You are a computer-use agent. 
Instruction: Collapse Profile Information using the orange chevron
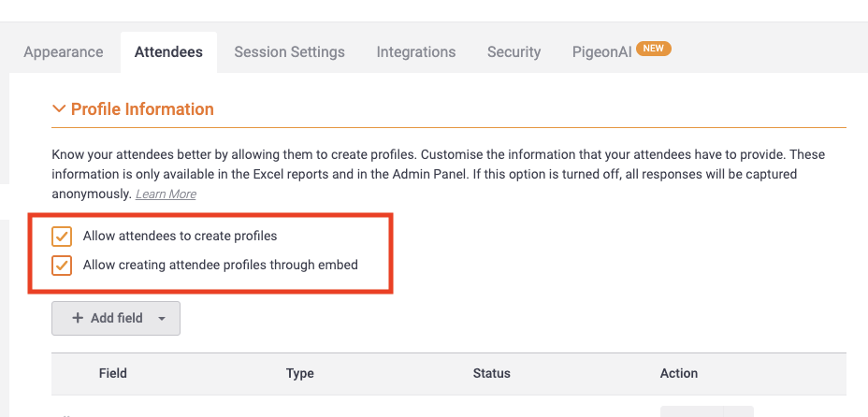pos(58,109)
